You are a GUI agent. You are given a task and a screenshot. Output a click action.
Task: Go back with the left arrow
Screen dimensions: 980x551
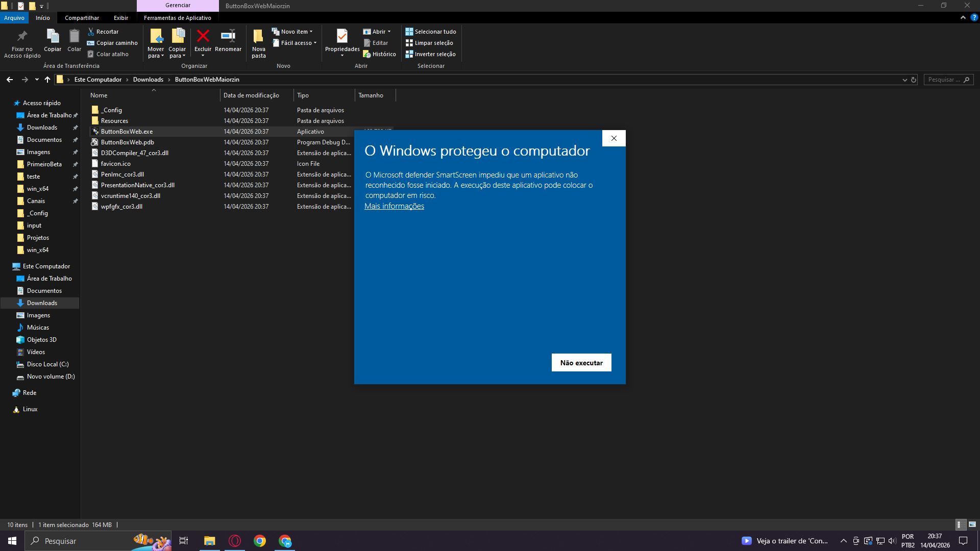[10, 80]
